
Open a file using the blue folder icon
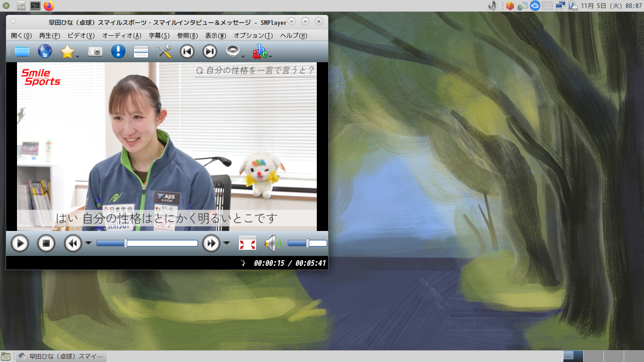(x=22, y=51)
